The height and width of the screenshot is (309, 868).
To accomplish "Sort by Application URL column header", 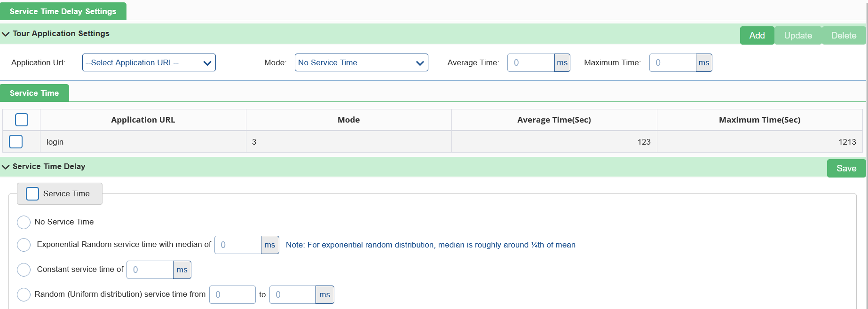I will coord(143,120).
